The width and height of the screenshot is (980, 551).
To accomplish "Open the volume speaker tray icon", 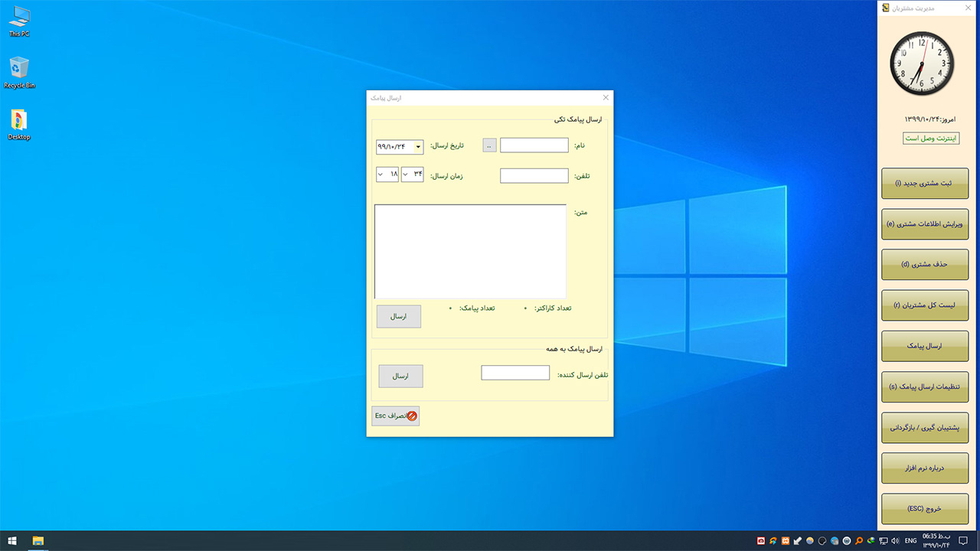I will point(895,541).
